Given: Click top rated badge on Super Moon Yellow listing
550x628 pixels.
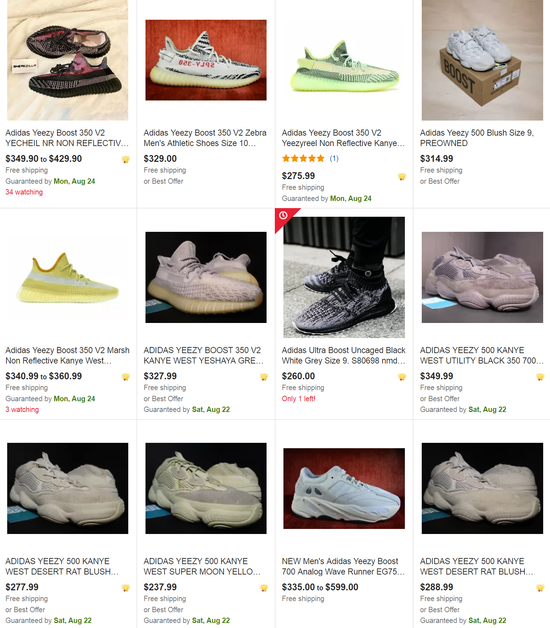Looking at the screenshot, I should (264, 588).
